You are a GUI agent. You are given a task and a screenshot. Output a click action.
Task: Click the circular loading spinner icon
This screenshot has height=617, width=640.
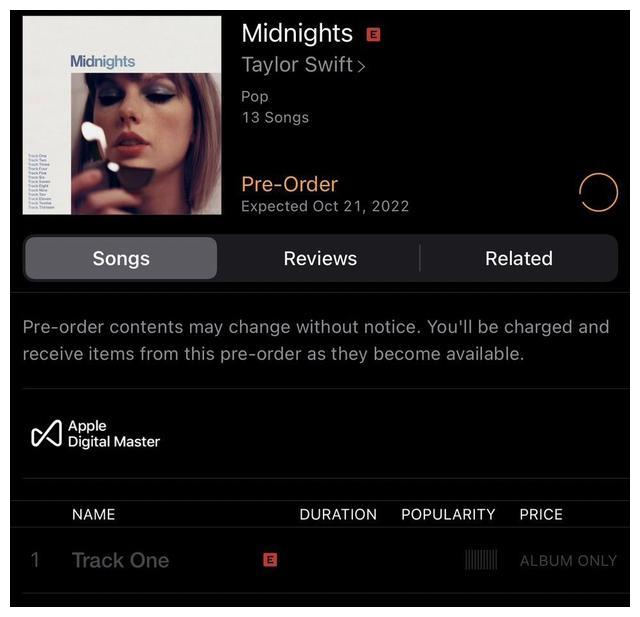tap(598, 192)
